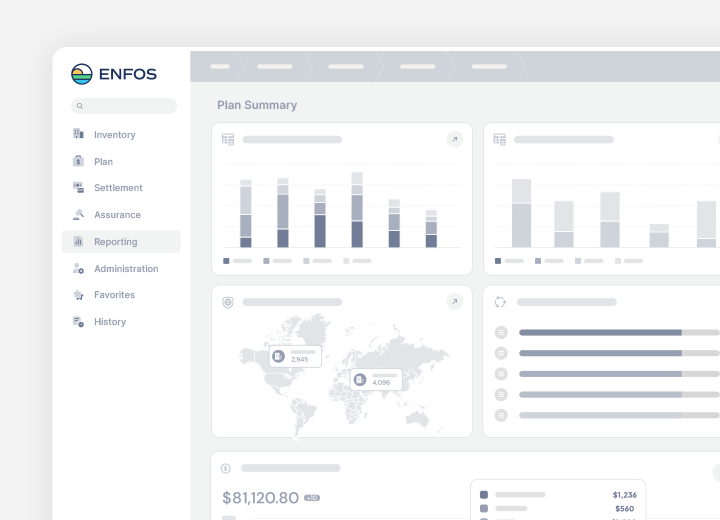Expand the stacked bar chart card
The width and height of the screenshot is (720, 520).
(455, 139)
